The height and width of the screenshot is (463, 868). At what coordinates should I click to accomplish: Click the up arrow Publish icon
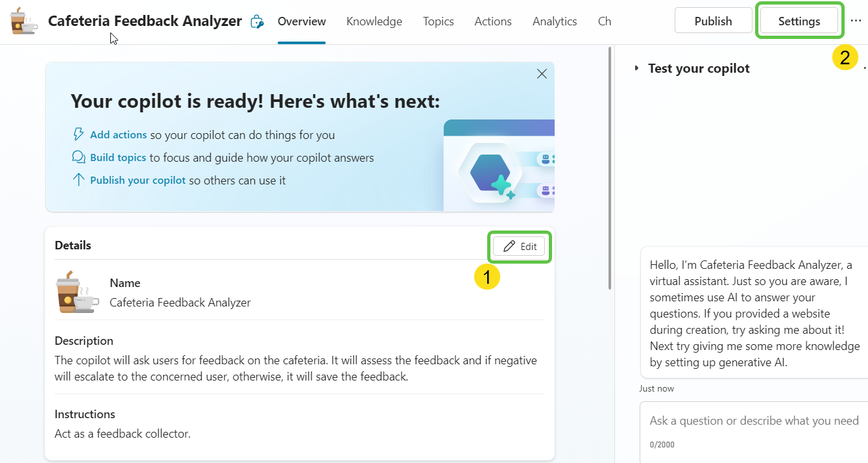click(78, 180)
